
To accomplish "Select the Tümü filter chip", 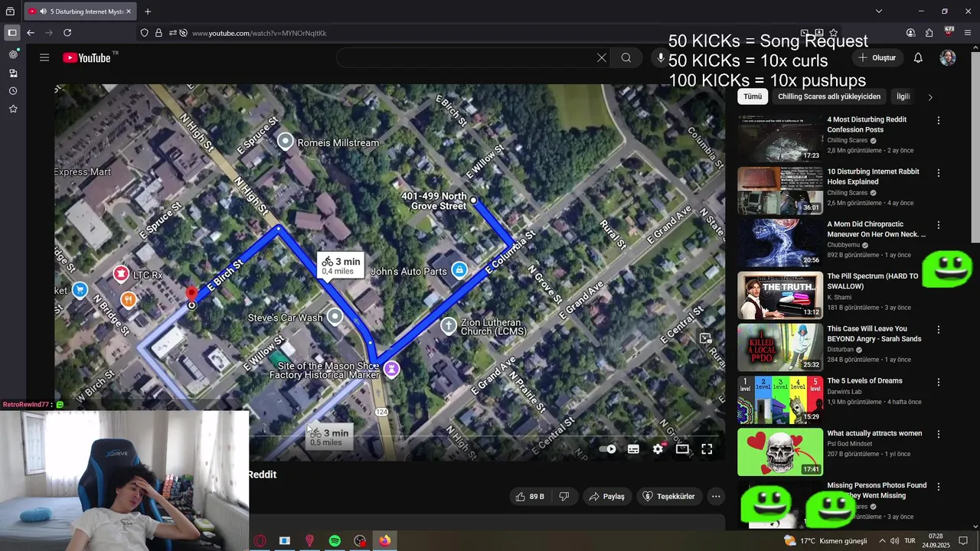I will (x=753, y=96).
